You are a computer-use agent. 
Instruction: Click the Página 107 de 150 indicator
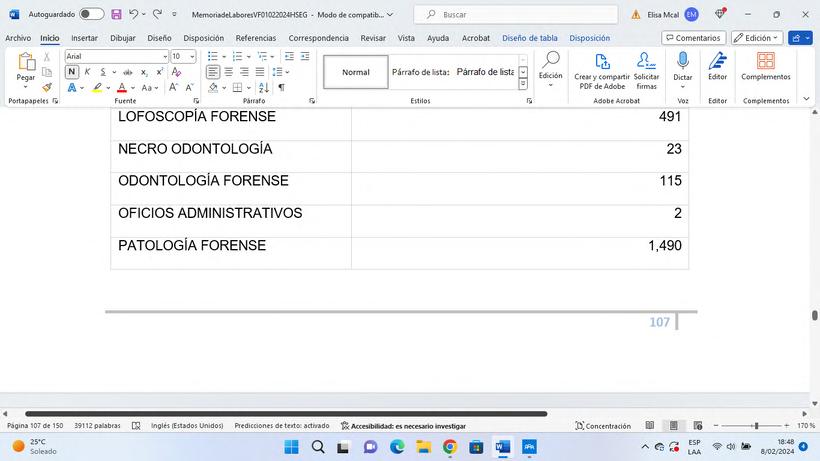[x=35, y=426]
